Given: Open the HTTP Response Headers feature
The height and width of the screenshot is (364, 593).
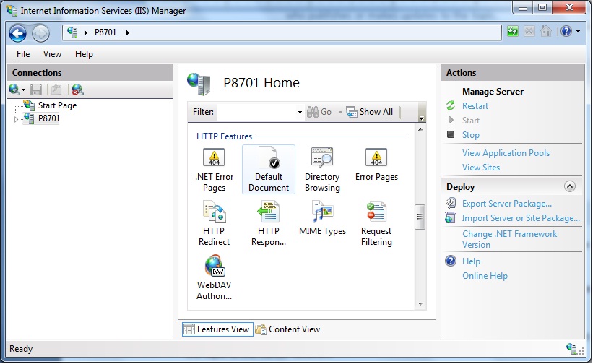Looking at the screenshot, I should (x=269, y=223).
